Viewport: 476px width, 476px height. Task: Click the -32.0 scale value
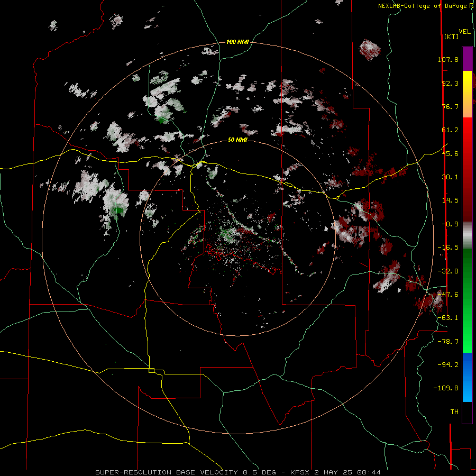tap(448, 271)
